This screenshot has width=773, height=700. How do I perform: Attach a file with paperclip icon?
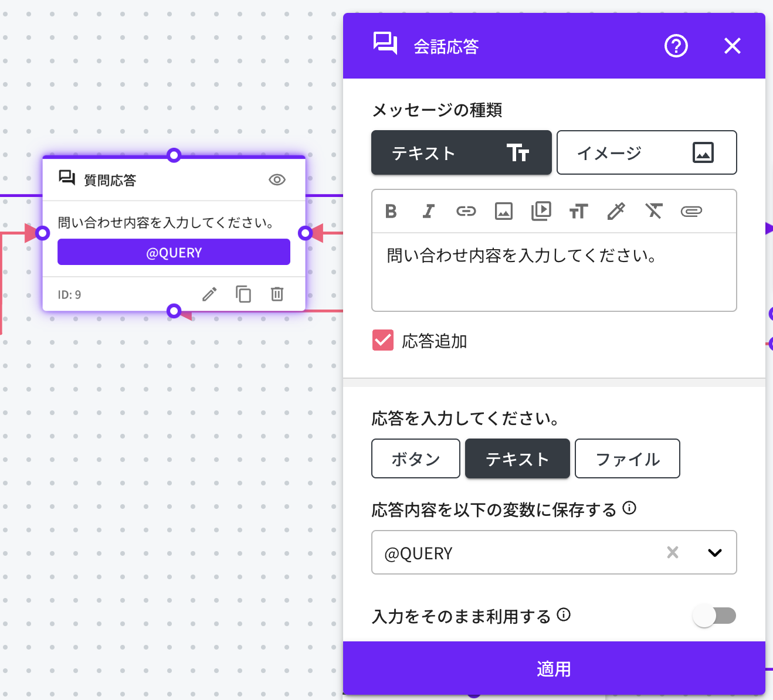pyautogui.click(x=691, y=211)
